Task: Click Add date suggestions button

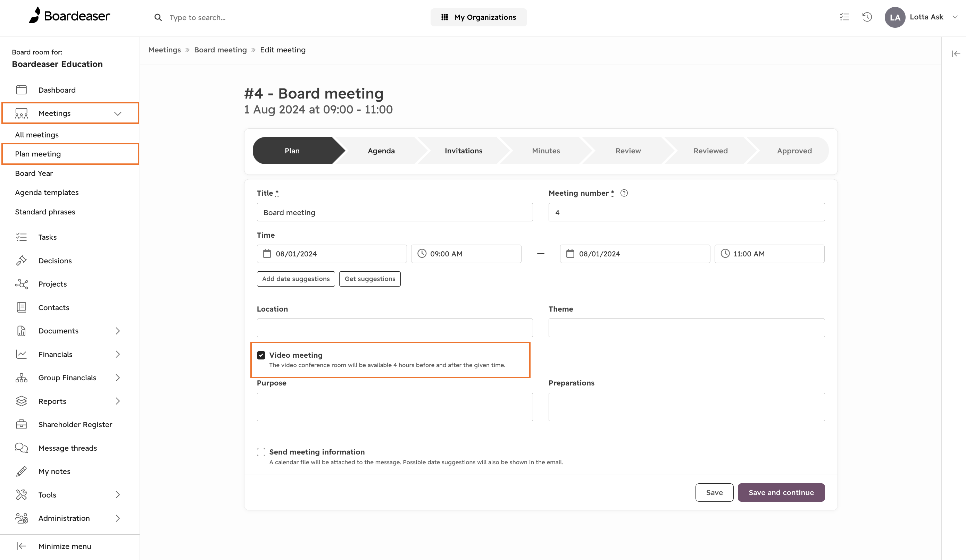Action: coord(295,279)
